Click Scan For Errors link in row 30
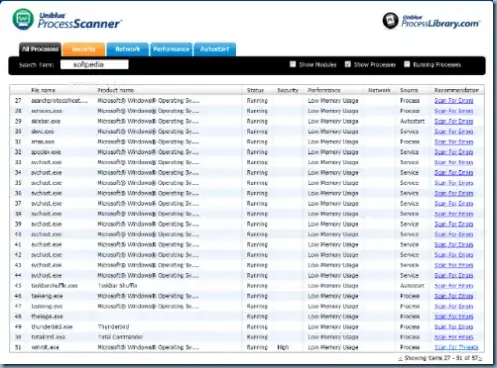Image resolution: width=497 pixels, height=368 pixels. (x=454, y=132)
